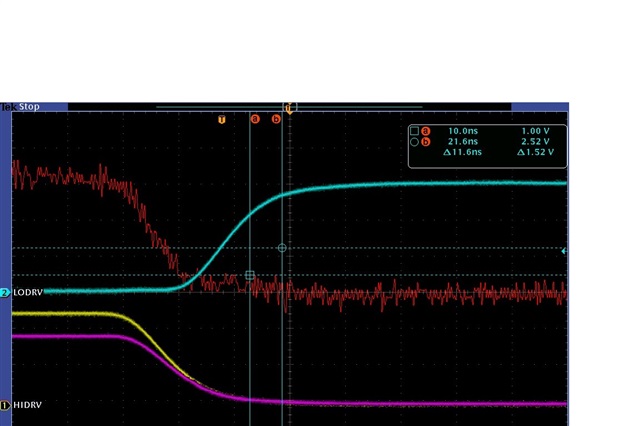This screenshot has width=640, height=426.
Task: Click the square cursor a crosshair on waveform
Action: click(x=250, y=275)
